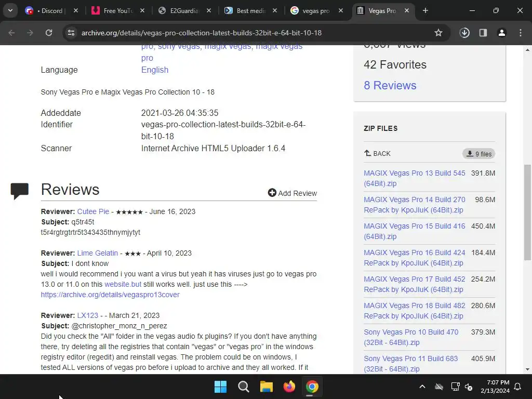Switch to the Discord tab
This screenshot has width=532, height=399.
(44, 11)
